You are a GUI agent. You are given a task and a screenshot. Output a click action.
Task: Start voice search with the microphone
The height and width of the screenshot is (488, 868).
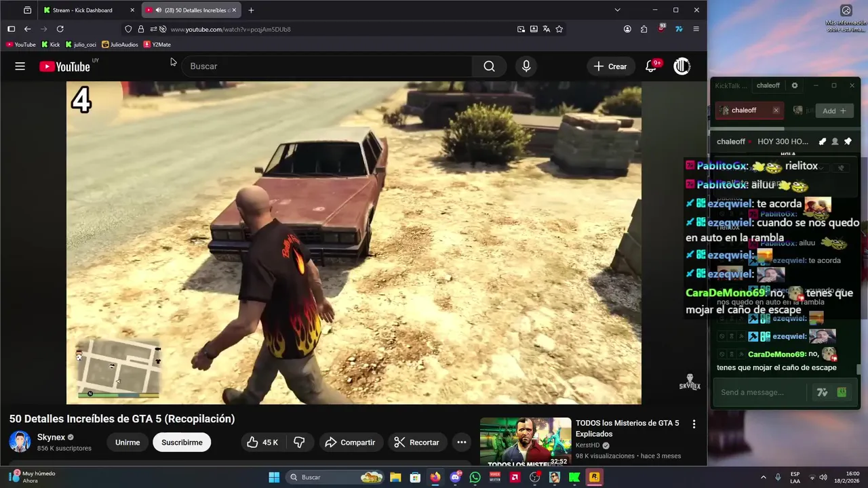526,66
